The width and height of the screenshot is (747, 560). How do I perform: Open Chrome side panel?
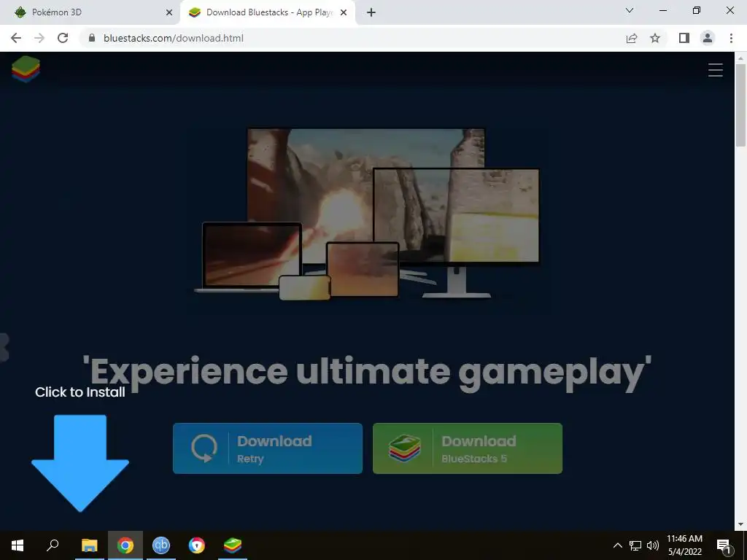(684, 38)
